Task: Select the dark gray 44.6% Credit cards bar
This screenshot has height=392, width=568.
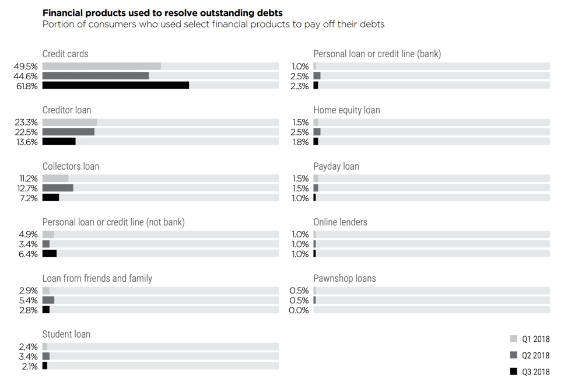Action: (96, 76)
